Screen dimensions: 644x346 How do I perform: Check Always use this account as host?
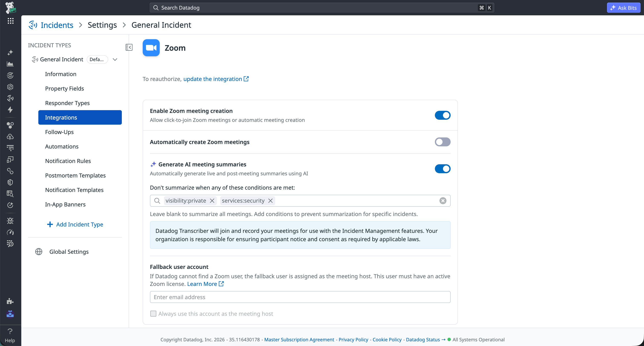click(153, 314)
